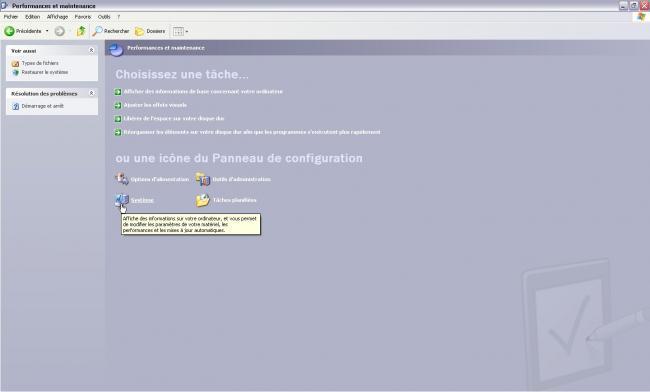Open the Rechercher search tool

coord(111,31)
